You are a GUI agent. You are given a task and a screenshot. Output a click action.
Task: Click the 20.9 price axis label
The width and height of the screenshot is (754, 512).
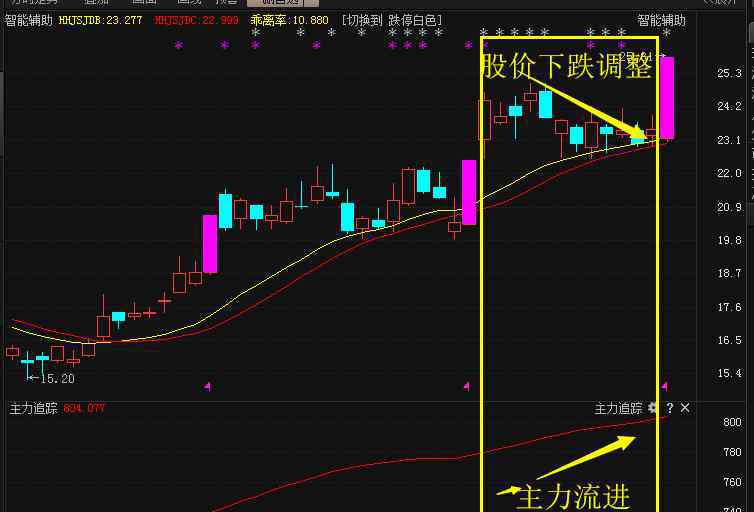729,207
